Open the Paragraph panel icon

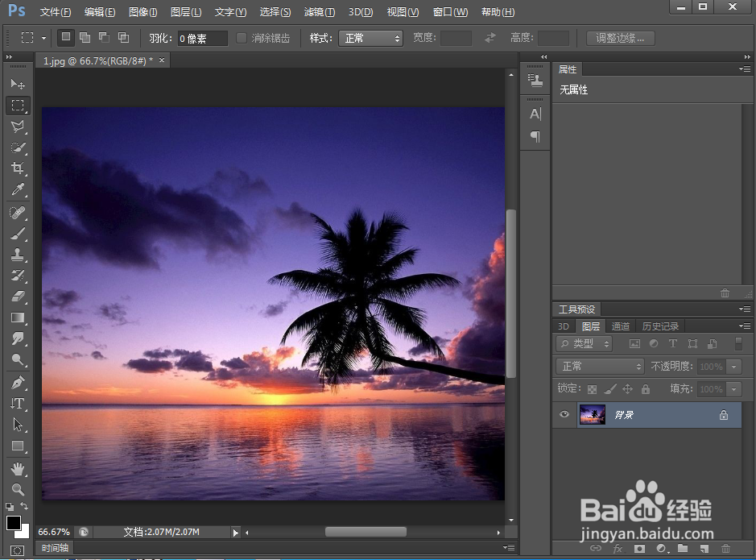click(x=535, y=136)
